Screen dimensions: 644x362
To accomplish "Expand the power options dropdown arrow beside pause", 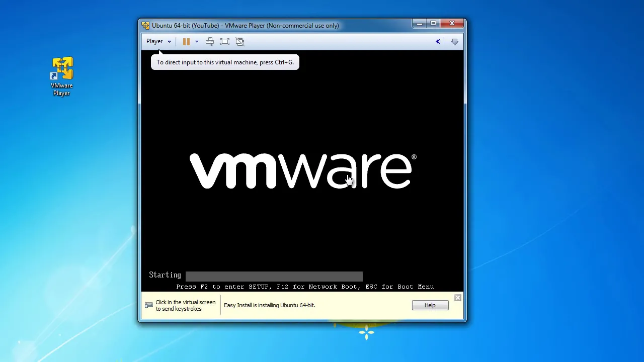I will [197, 42].
